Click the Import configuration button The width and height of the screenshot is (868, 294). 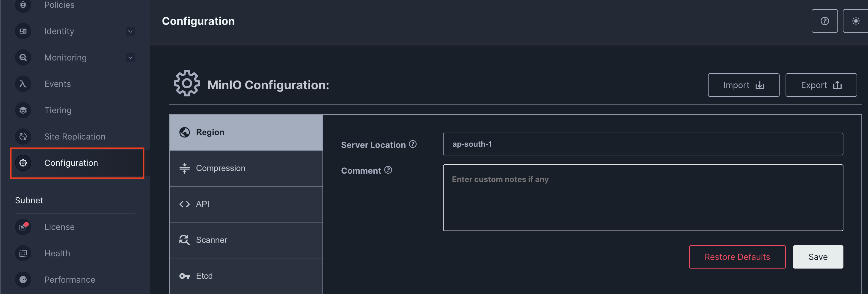pos(743,85)
